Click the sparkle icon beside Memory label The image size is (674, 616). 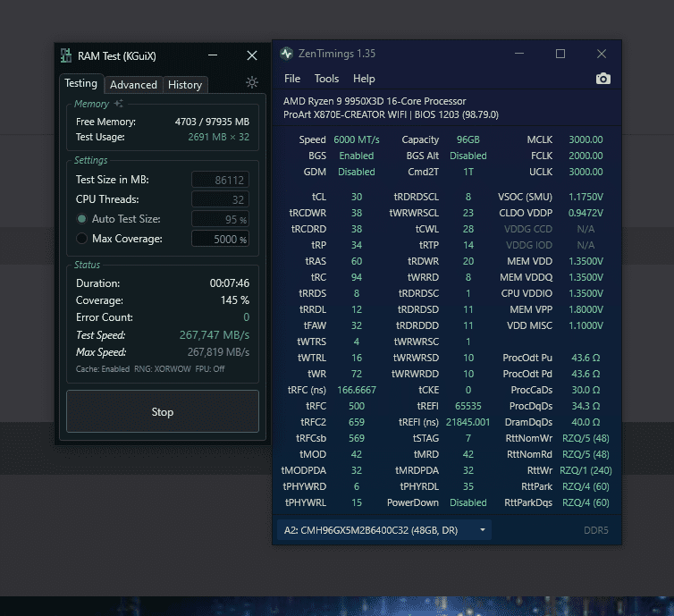click(x=119, y=103)
